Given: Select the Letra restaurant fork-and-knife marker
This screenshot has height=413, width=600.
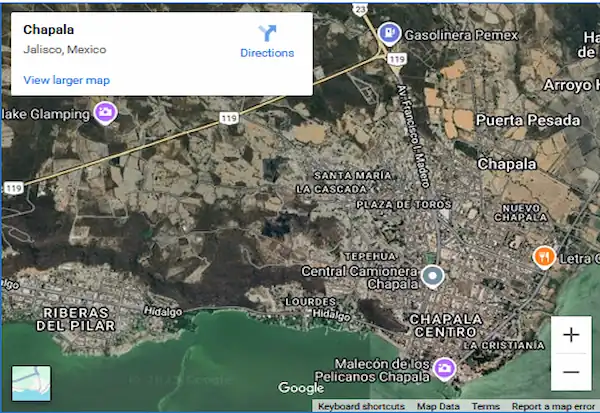Looking at the screenshot, I should click(x=544, y=258).
